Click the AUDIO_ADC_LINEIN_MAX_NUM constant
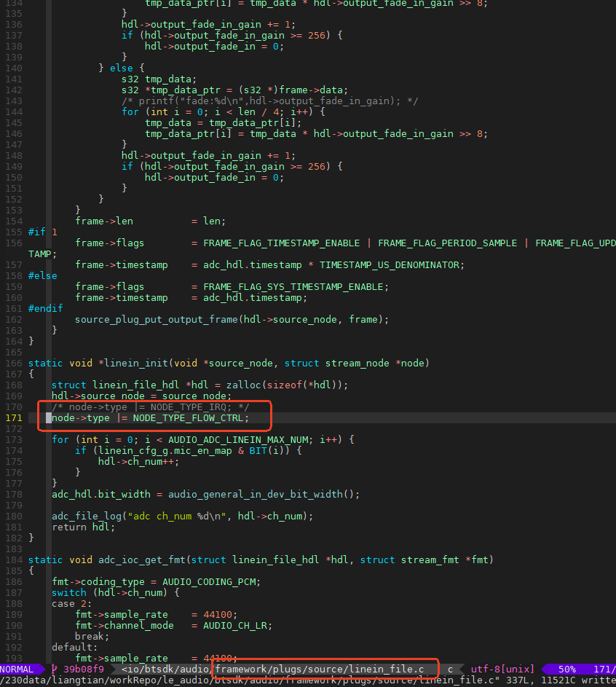Image resolution: width=616 pixels, height=687 pixels. pyautogui.click(x=238, y=439)
